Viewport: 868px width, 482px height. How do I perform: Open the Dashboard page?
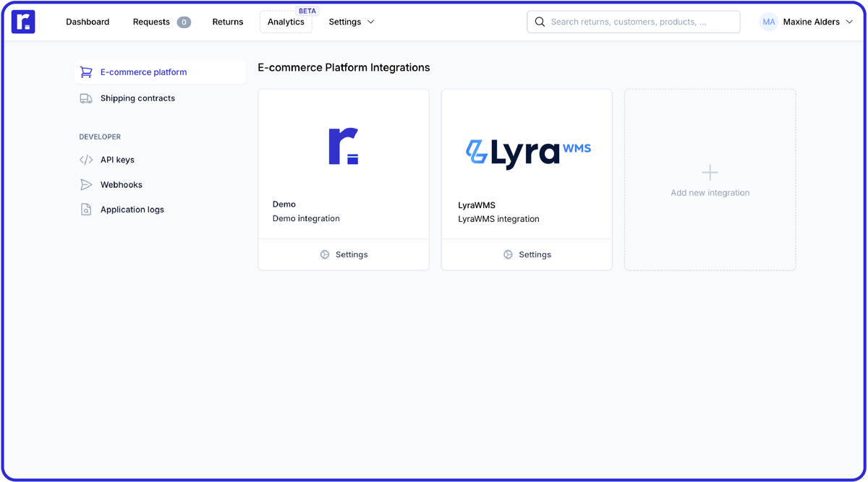88,22
